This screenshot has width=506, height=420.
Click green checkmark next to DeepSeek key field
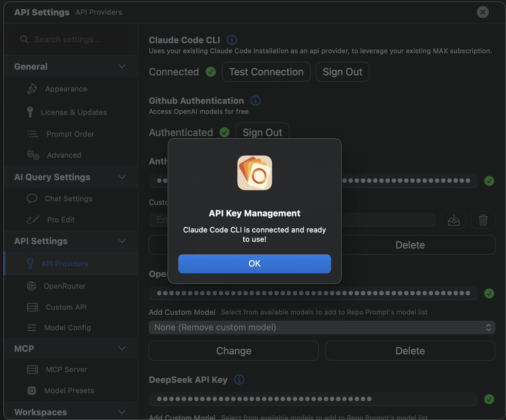[x=489, y=399]
